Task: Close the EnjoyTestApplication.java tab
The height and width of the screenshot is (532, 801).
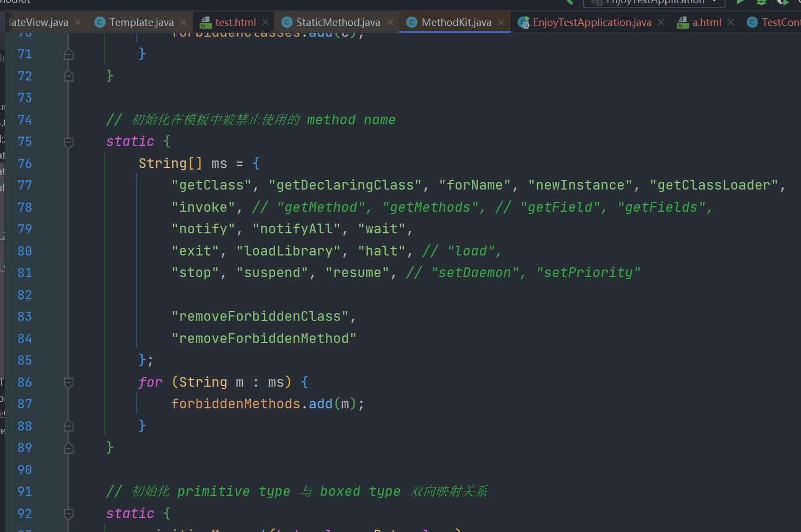Action: 661,22
